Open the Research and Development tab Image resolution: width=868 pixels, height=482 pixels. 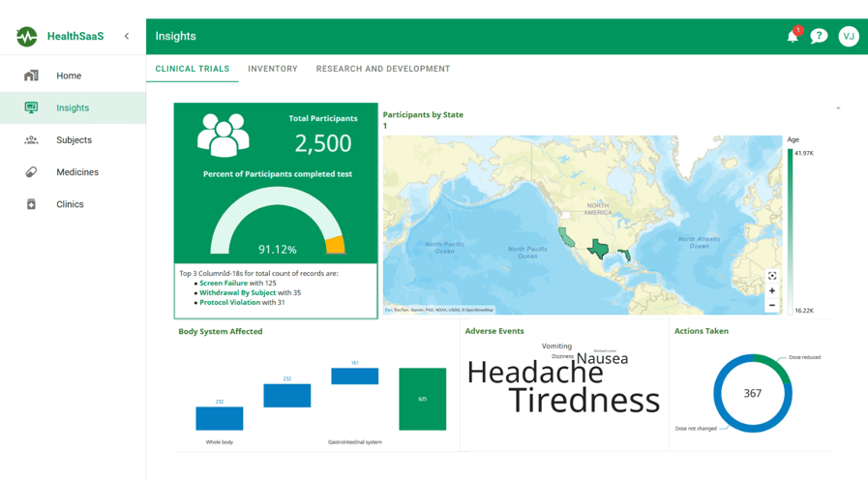click(x=382, y=69)
